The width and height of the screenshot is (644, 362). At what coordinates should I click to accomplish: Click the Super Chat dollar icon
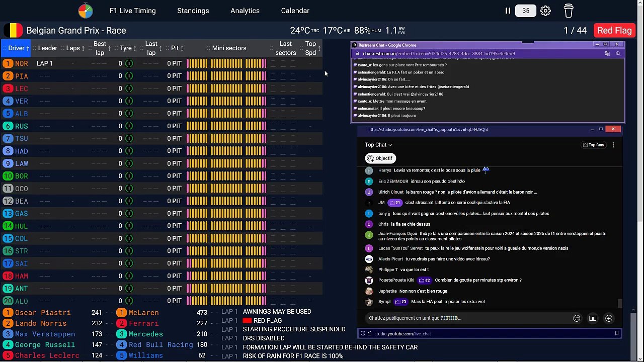click(x=593, y=318)
